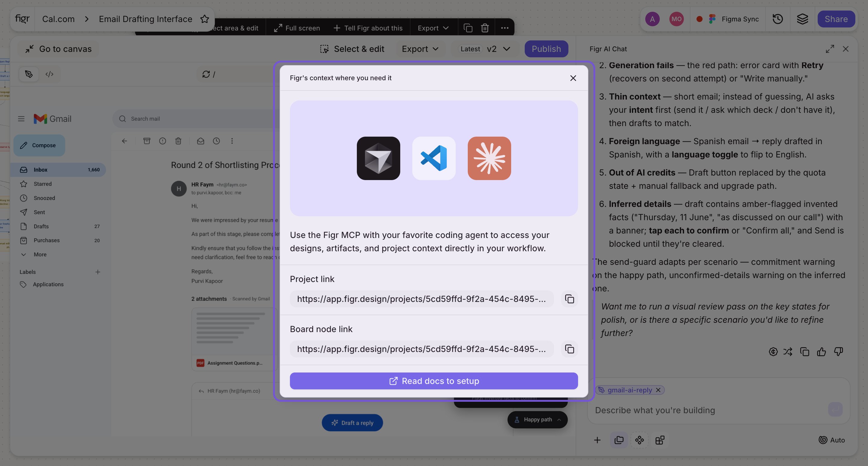The height and width of the screenshot is (466, 868).
Task: Open Figma Sync
Action: coord(728,19)
